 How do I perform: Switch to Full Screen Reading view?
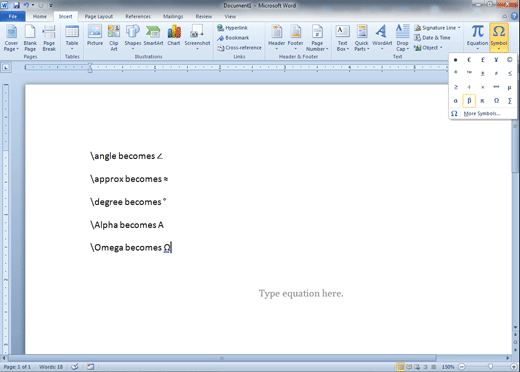click(409, 367)
